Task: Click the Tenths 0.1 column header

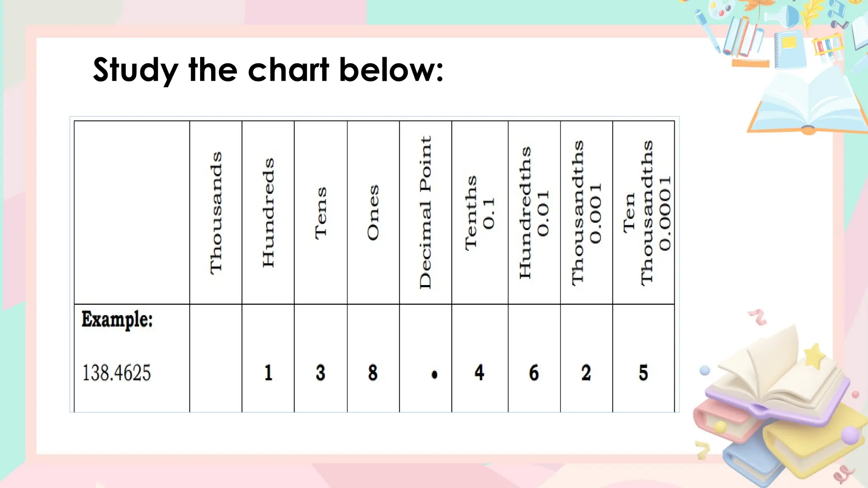Action: tap(480, 213)
